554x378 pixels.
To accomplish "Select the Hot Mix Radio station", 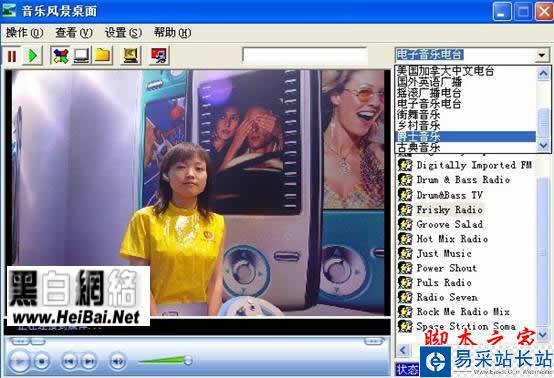I will (452, 239).
